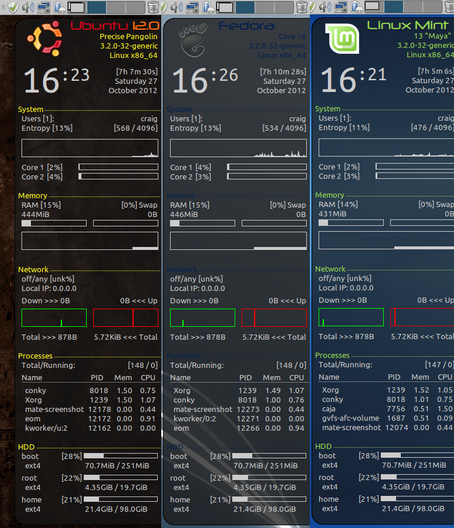Click the 'conky' process row in the Ubuntu panel
Image resolution: width=454 pixels, height=528 pixels.
(90, 391)
